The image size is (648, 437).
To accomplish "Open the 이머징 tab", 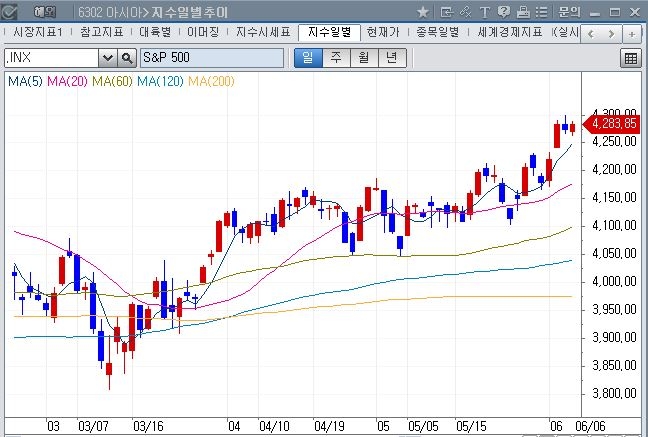I will coord(203,32).
